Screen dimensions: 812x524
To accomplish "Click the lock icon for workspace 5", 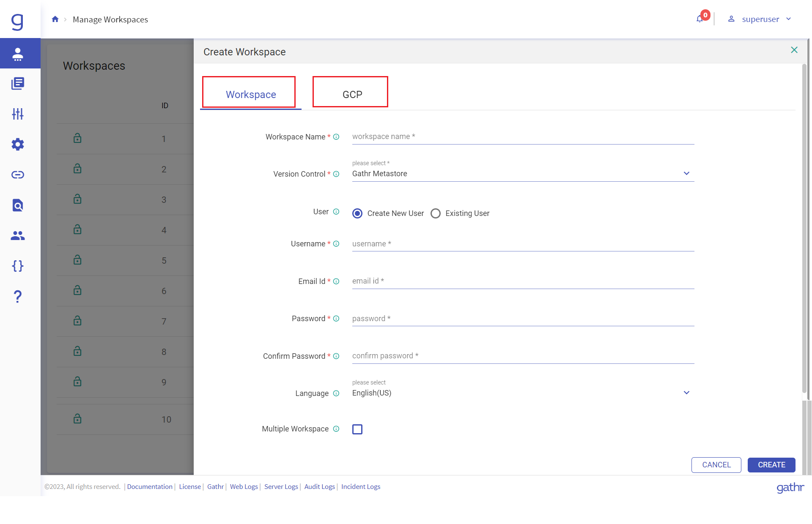I will click(77, 260).
